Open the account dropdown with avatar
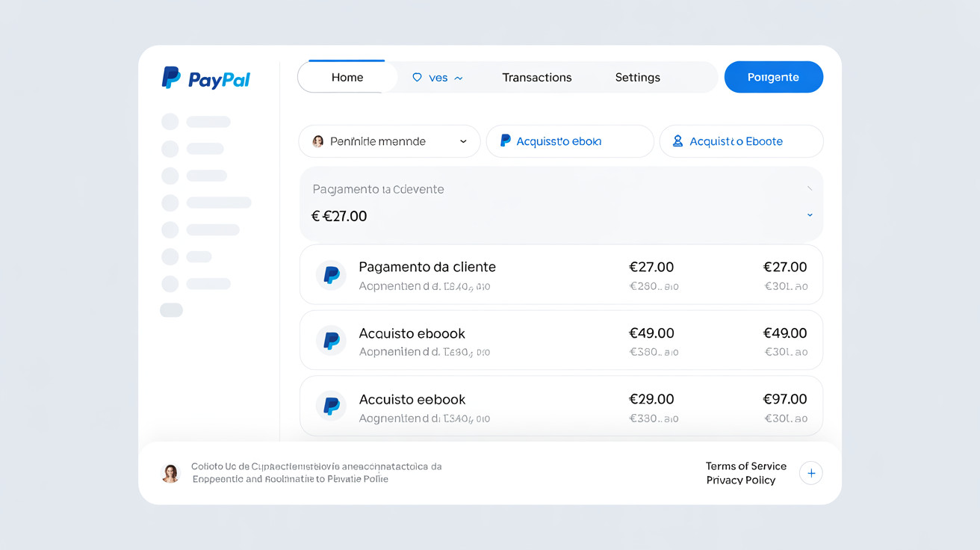Viewport: 980px width, 550px height. (389, 141)
